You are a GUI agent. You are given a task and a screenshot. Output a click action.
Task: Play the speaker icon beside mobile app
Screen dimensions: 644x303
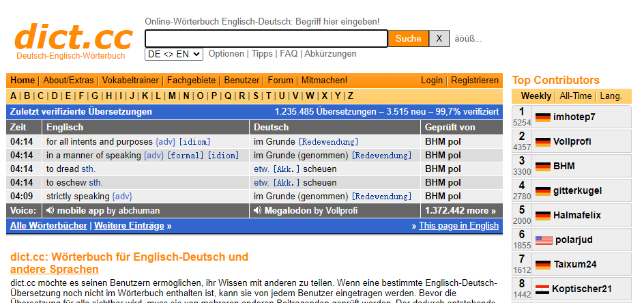50,211
